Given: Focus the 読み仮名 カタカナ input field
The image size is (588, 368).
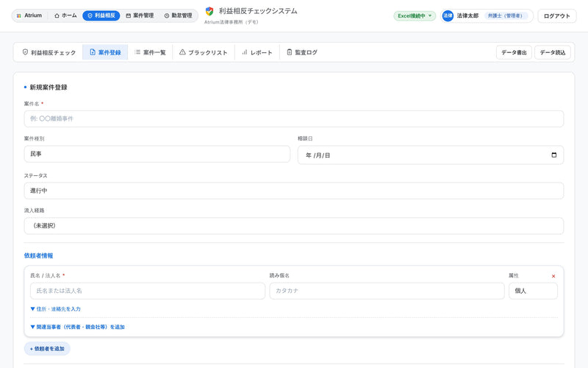Looking at the screenshot, I should pos(387,291).
